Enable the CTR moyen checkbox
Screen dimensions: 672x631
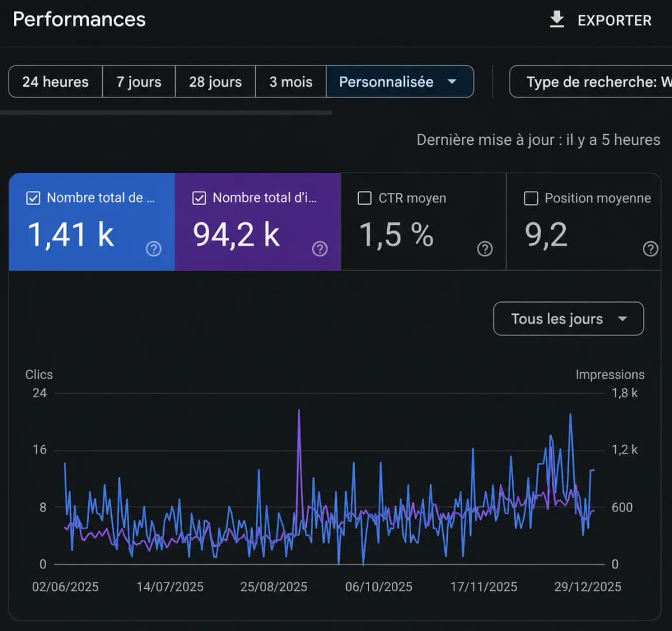(x=365, y=198)
